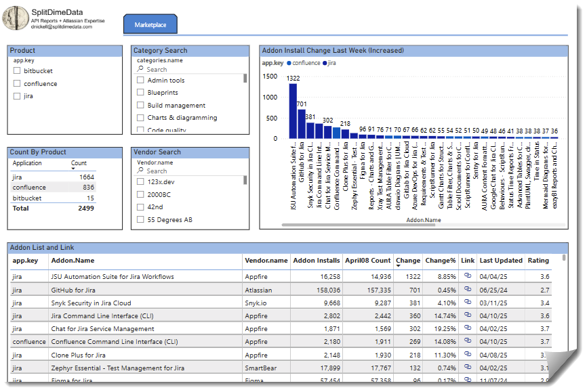Screen dimensions: 587x392
Task: Click the Addon.Name axis title under chart
Action: (424, 220)
